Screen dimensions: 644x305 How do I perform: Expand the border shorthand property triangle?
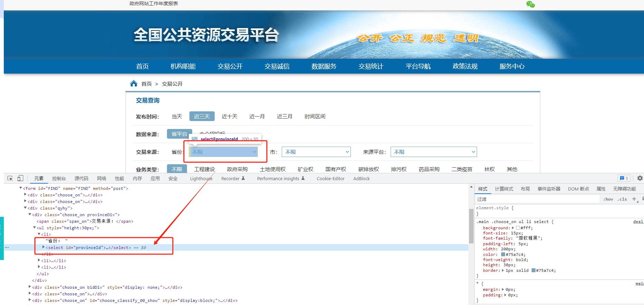pos(503,270)
